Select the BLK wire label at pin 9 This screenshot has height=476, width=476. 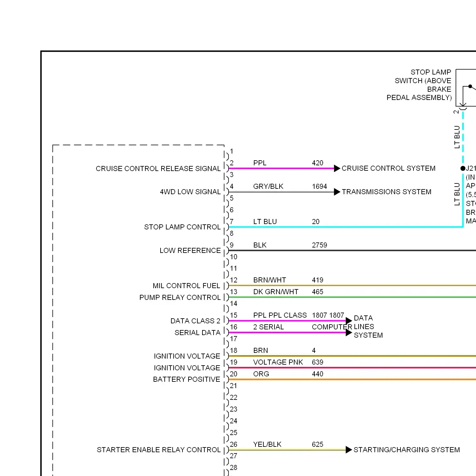click(260, 245)
